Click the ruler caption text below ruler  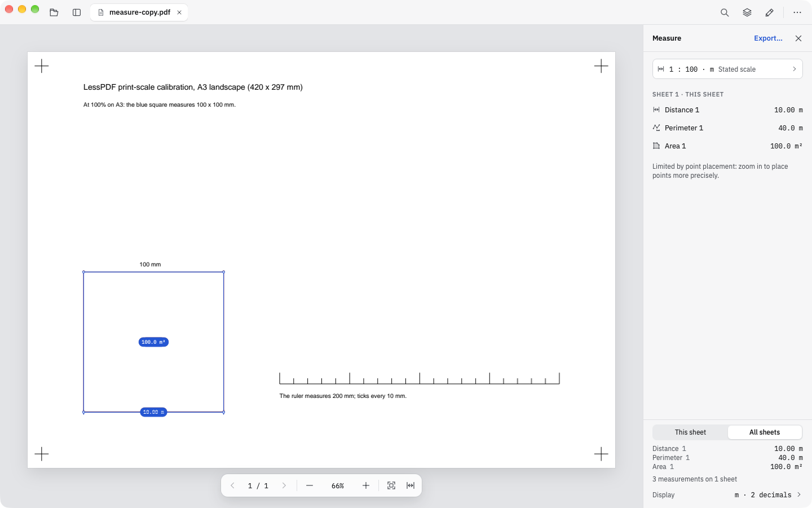[343, 396]
